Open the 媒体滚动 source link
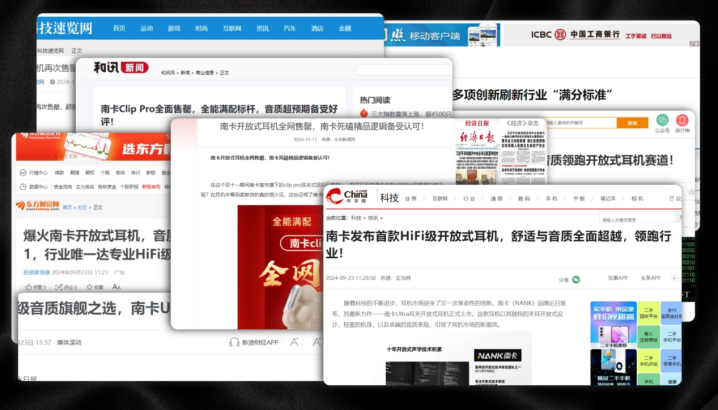The width and height of the screenshot is (718, 410). pyautogui.click(x=69, y=342)
